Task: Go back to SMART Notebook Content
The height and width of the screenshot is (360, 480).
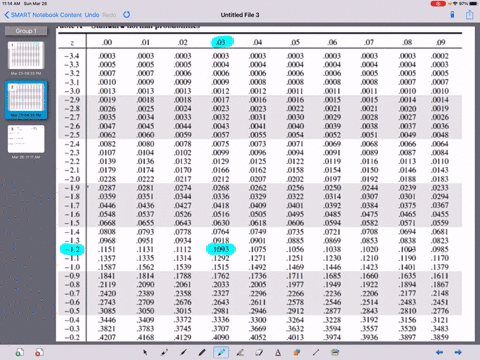Action: tap(43, 15)
